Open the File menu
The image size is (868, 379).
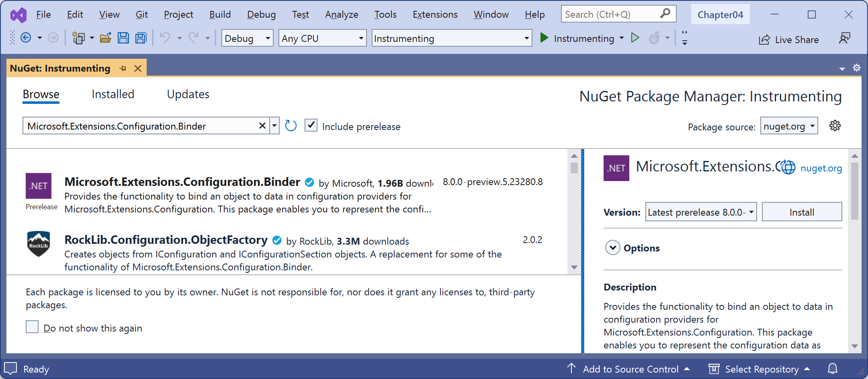43,14
